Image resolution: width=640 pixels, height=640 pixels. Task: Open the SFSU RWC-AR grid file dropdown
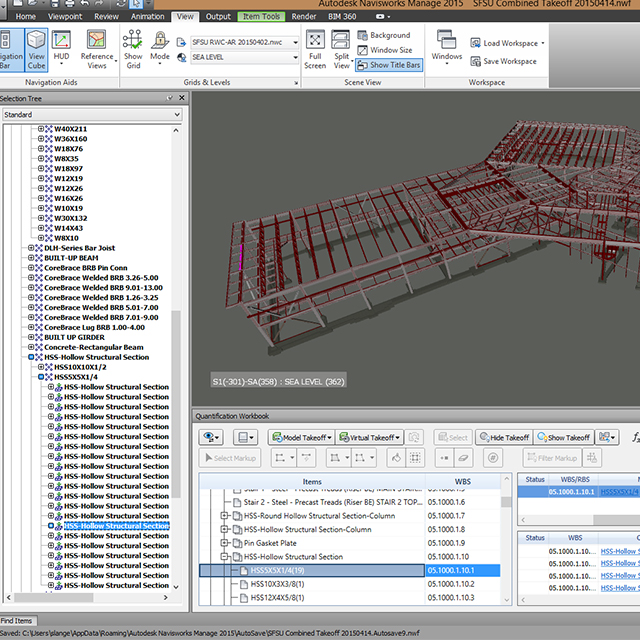coord(245,42)
